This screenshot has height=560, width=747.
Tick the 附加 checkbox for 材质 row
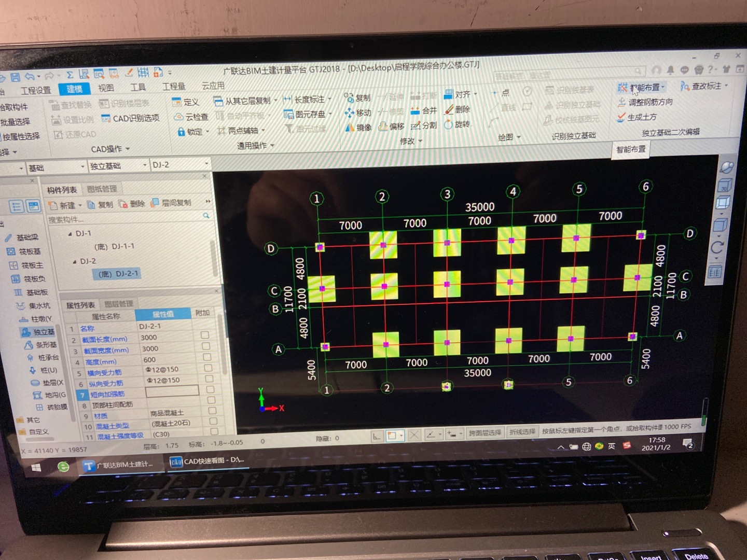pyautogui.click(x=212, y=411)
